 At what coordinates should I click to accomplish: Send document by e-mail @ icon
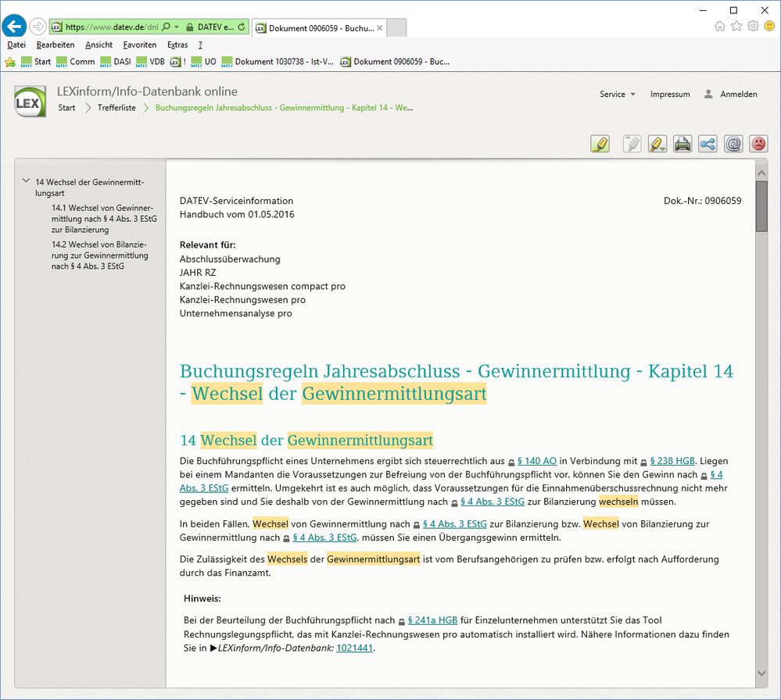click(733, 144)
